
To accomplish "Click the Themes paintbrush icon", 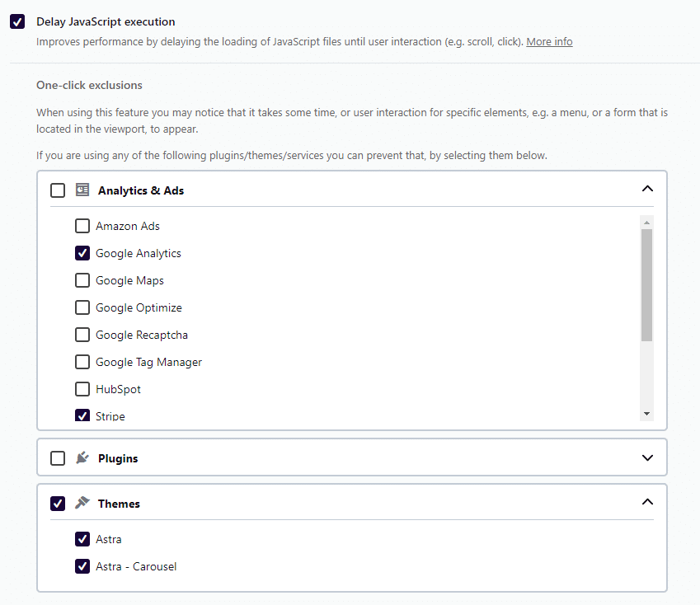I will click(82, 503).
